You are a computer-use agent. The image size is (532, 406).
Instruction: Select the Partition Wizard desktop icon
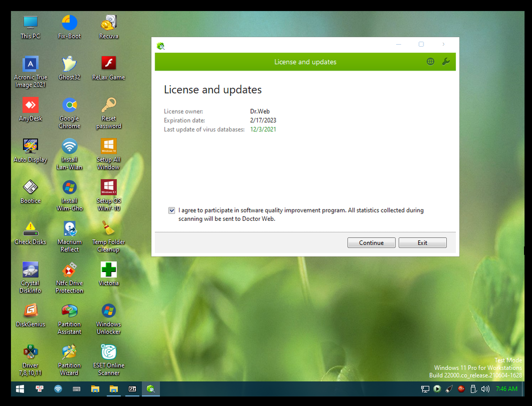tap(69, 360)
